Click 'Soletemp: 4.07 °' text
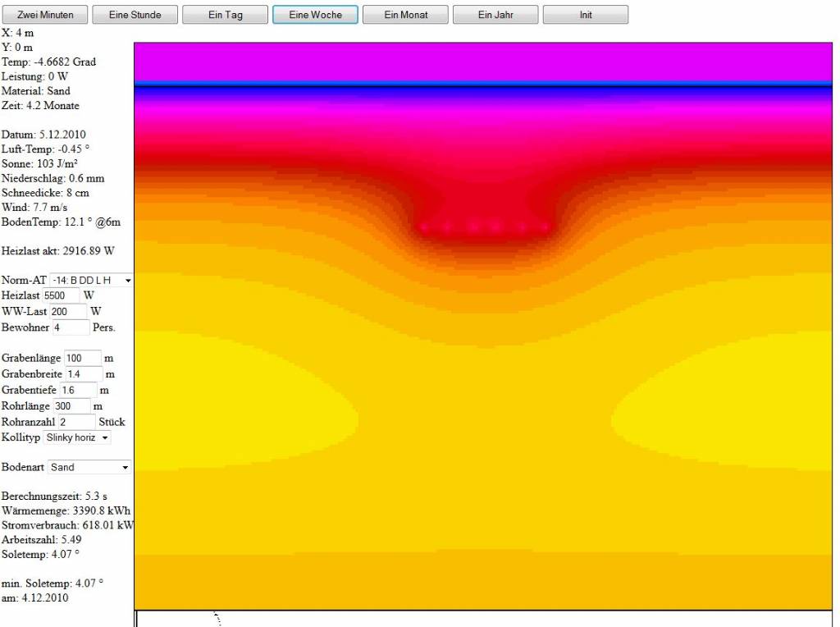The image size is (840, 627). (40, 554)
